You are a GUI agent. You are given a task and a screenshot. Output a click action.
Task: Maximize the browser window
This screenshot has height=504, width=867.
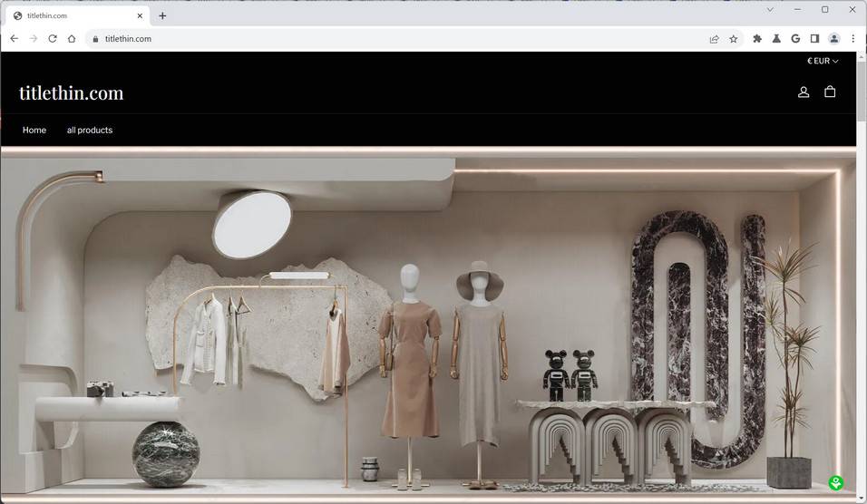coord(825,9)
